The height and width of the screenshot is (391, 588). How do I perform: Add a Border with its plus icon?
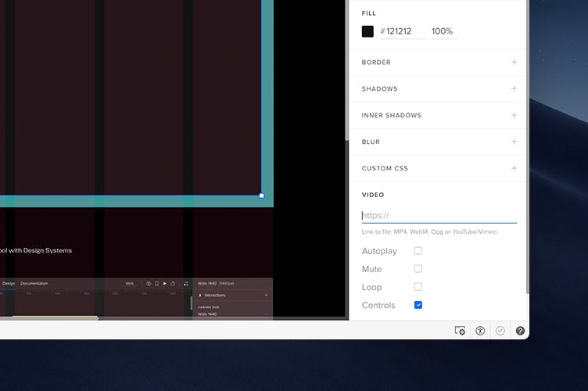pos(514,63)
